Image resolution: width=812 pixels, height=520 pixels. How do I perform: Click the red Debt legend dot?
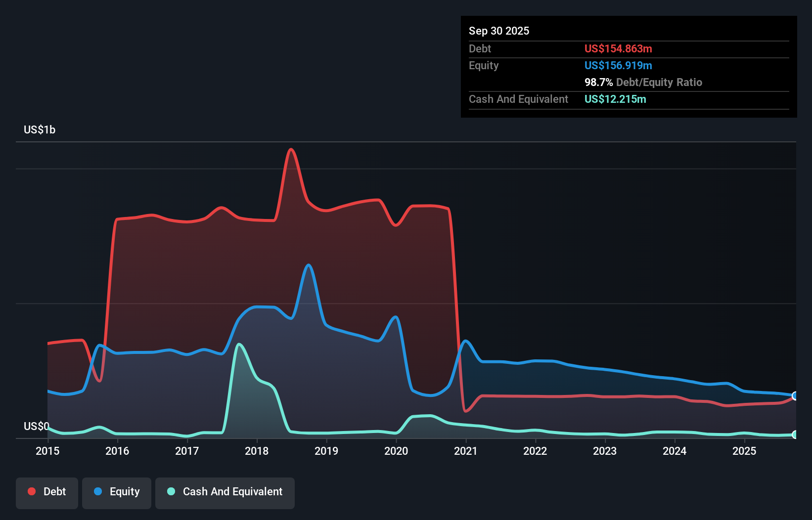coord(31,491)
